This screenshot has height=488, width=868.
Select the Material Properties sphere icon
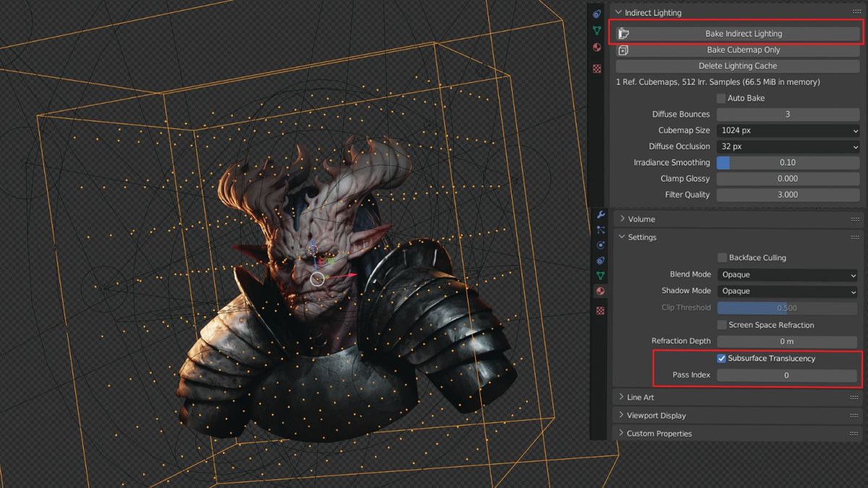(x=601, y=291)
